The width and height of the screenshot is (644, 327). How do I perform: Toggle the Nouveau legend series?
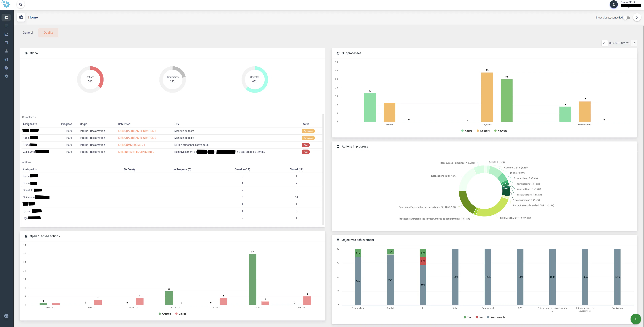(501, 131)
